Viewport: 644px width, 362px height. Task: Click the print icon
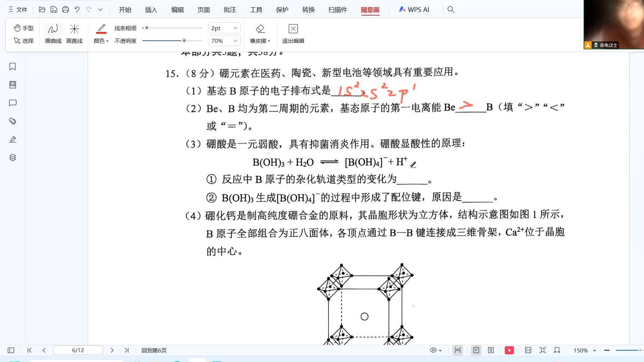(x=65, y=9)
